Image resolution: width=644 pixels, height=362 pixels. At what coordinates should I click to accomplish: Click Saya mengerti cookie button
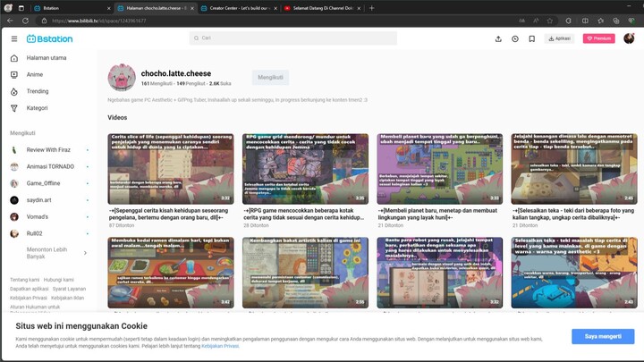[x=602, y=336]
